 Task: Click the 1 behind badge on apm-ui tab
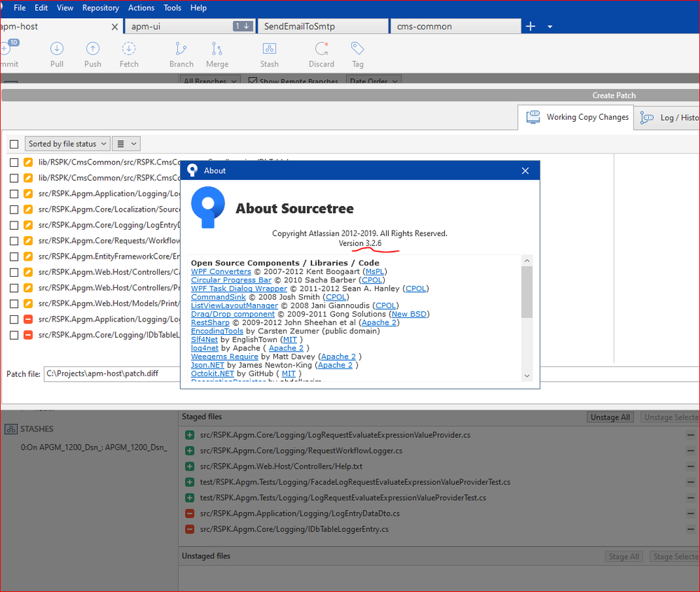click(243, 27)
